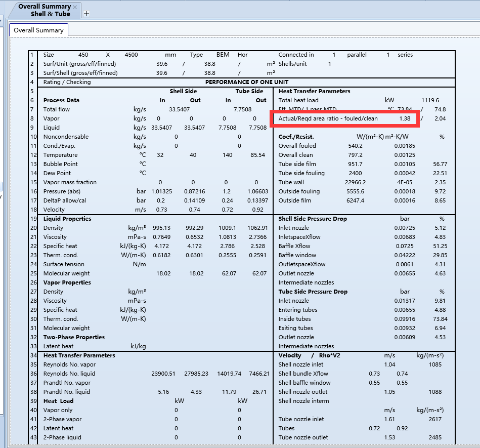
Task: Select the Tube side fouling resistance 0.00042
Action: [405, 173]
